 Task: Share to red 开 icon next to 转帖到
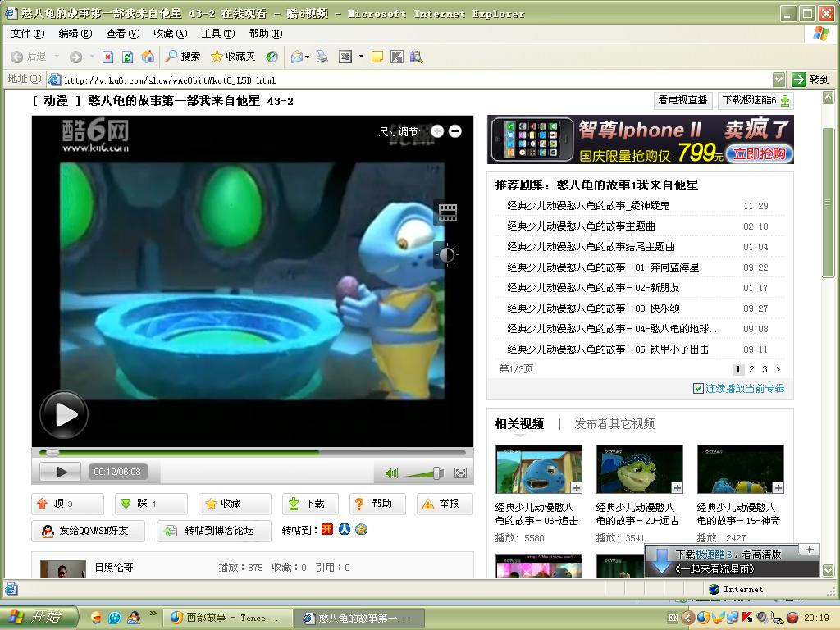pos(327,530)
